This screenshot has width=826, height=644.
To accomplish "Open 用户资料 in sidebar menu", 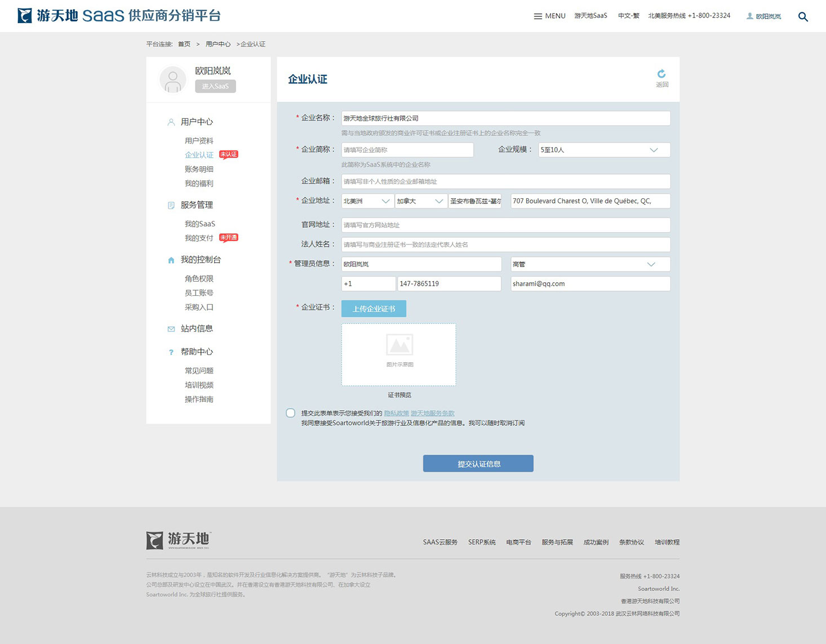I will coord(199,141).
